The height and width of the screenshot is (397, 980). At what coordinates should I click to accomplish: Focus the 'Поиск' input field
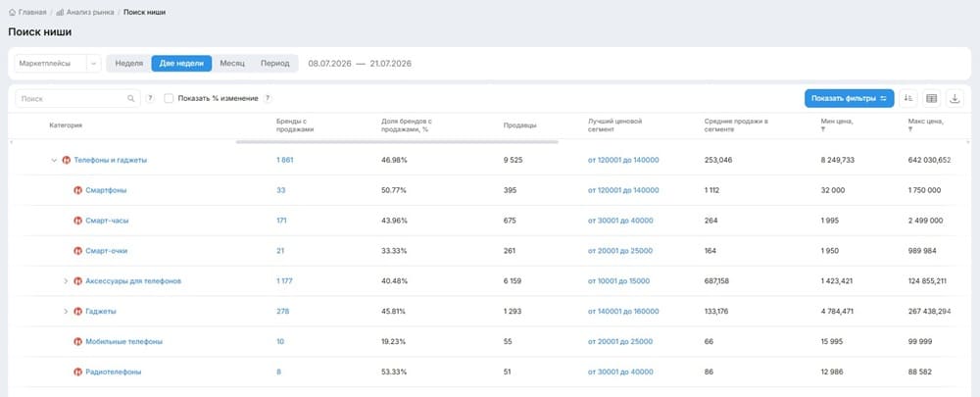(77, 98)
